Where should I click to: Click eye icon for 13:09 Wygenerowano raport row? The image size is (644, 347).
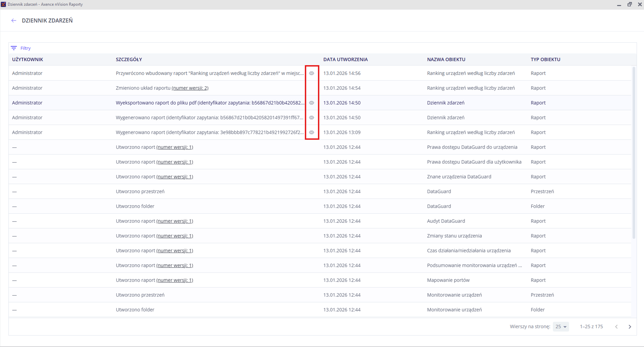(x=311, y=132)
